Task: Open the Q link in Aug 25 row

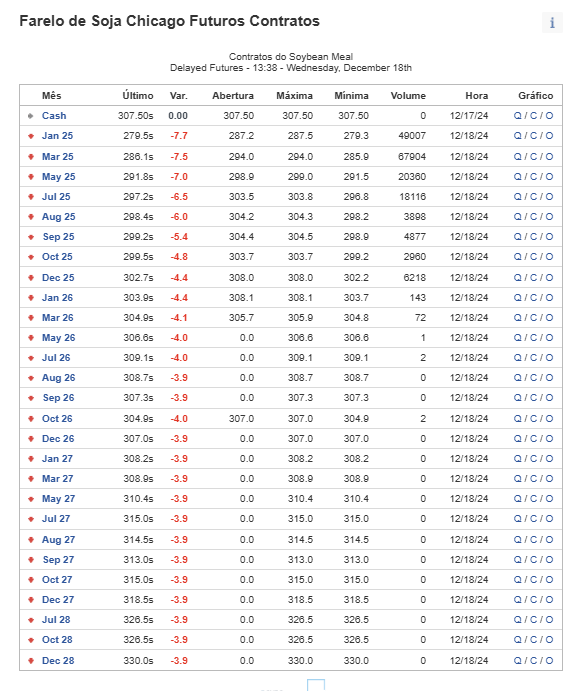Action: pyautogui.click(x=517, y=217)
